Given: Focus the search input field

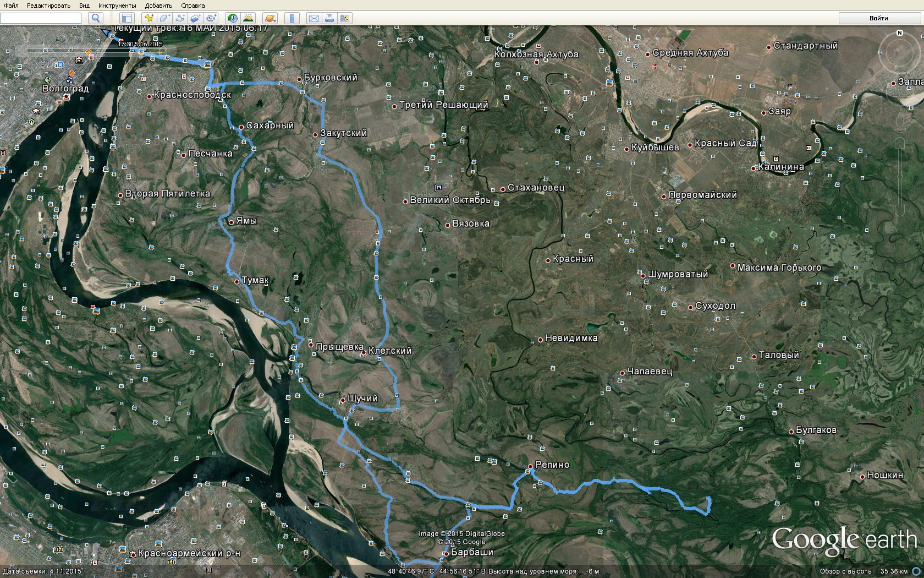Looking at the screenshot, I should click(41, 18).
